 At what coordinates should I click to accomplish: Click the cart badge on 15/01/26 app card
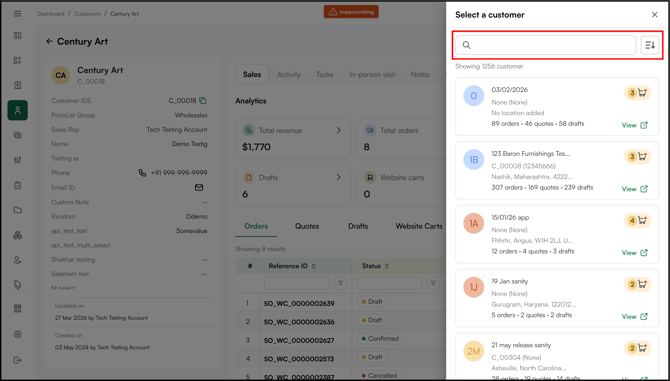[638, 220]
